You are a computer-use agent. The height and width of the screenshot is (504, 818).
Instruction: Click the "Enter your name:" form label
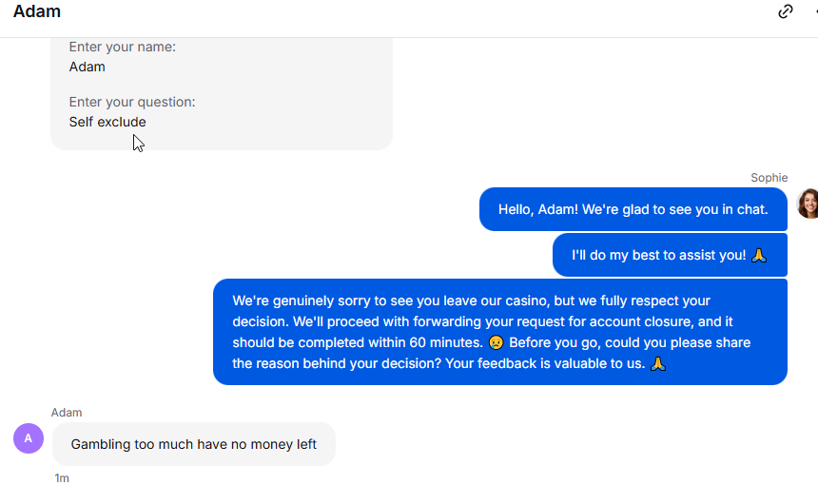(x=123, y=47)
